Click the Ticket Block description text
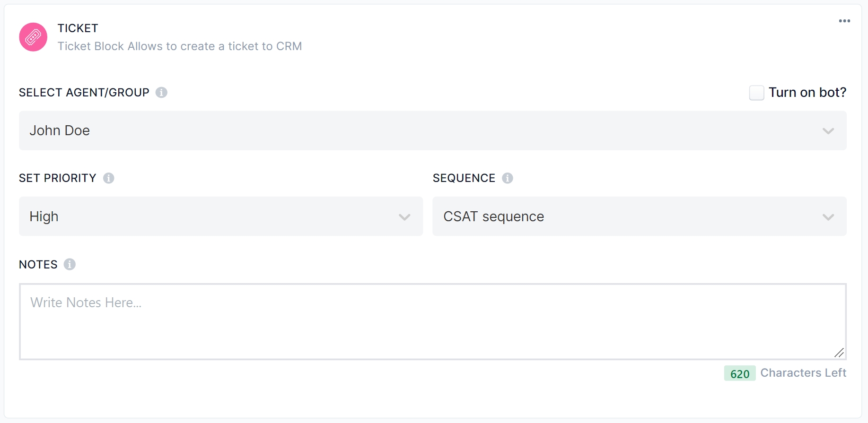Image resolution: width=868 pixels, height=423 pixels. coord(180,46)
